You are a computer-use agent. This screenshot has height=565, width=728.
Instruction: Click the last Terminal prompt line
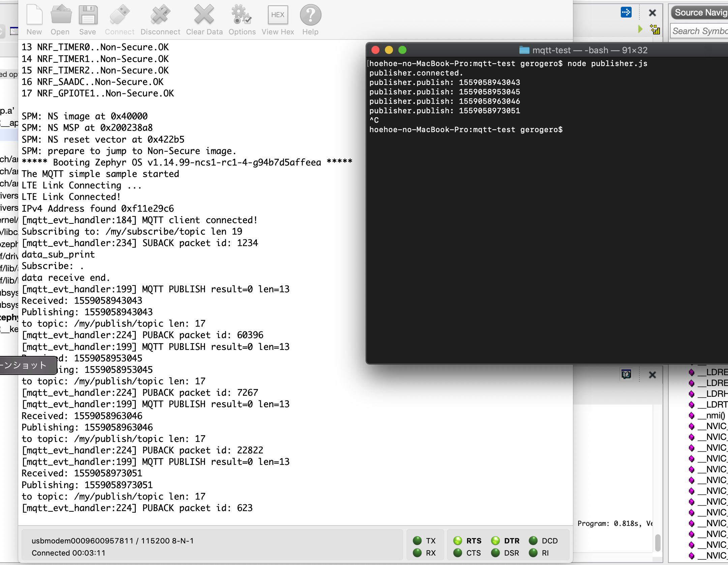(x=466, y=130)
